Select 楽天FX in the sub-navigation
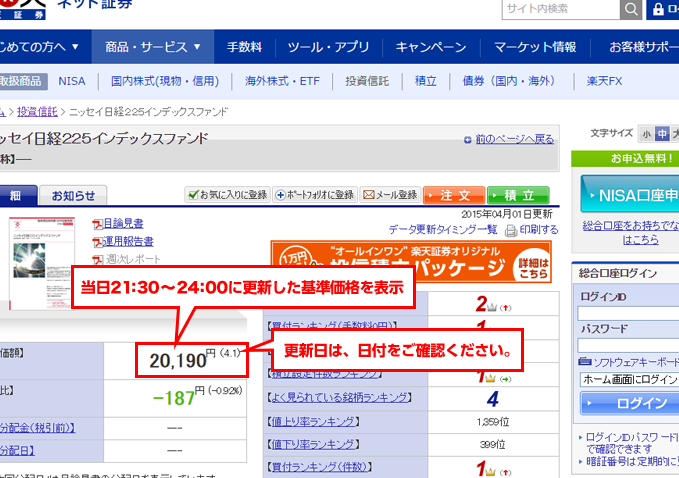The width and height of the screenshot is (679, 478). coord(605,81)
